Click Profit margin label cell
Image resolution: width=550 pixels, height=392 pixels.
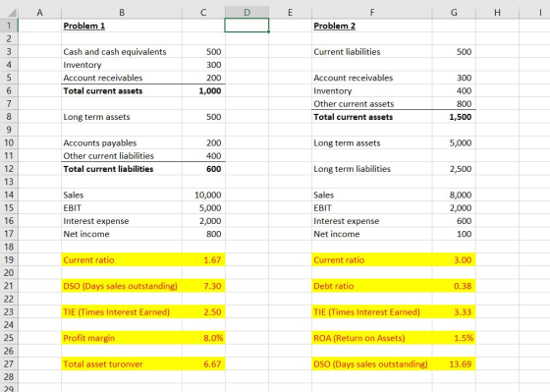click(x=122, y=338)
